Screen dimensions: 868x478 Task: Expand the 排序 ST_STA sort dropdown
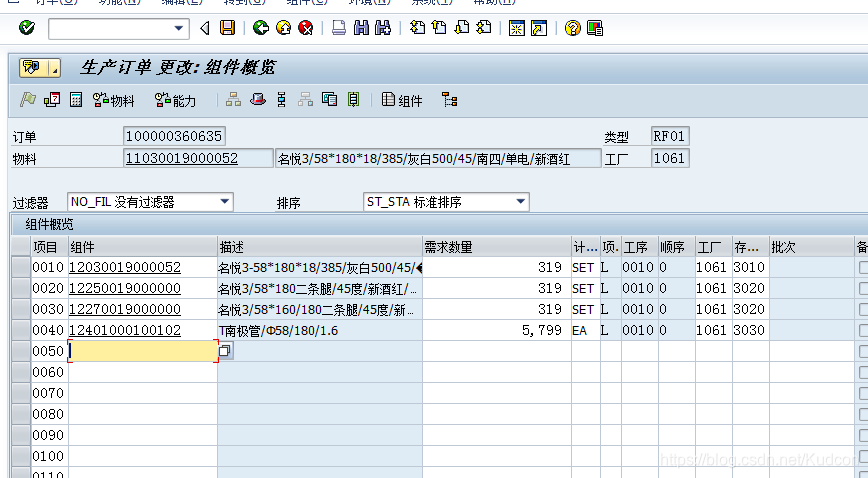click(x=520, y=202)
